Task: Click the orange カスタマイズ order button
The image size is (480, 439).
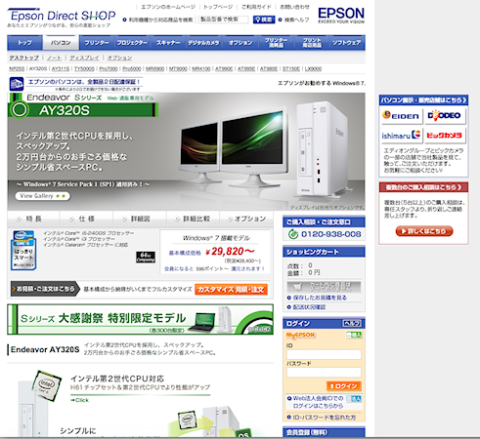Action: (x=231, y=289)
